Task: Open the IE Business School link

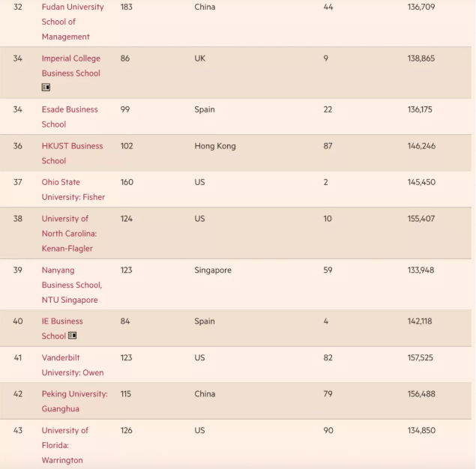Action: pos(62,321)
